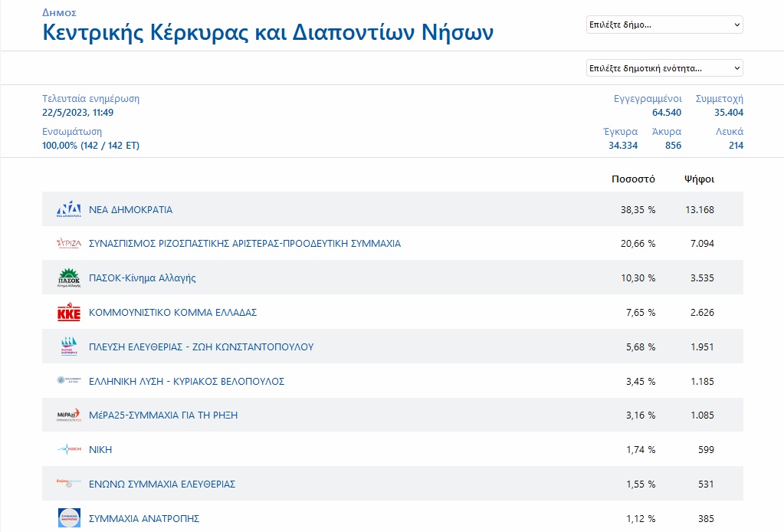The width and height of the screenshot is (784, 532).
Task: Select the ΠΑΣΟΚ-Κίνημα Αλλαγής link
Action: pos(143,278)
